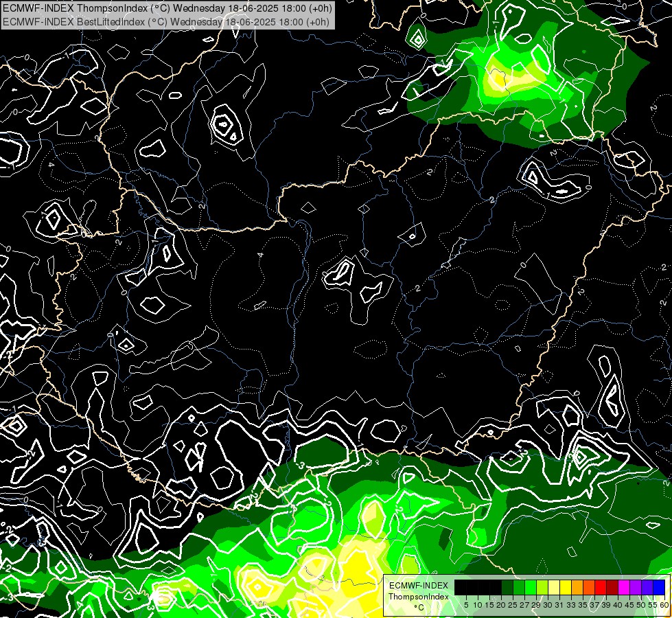
Task: Pick the yellow-green 29–30 legend swatch
Action: (542, 588)
